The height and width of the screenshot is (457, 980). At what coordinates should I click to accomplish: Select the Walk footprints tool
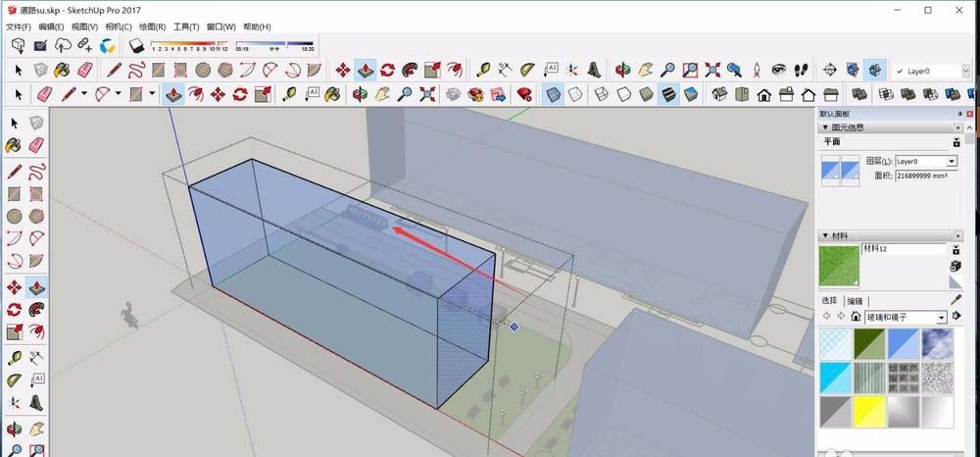[802, 70]
